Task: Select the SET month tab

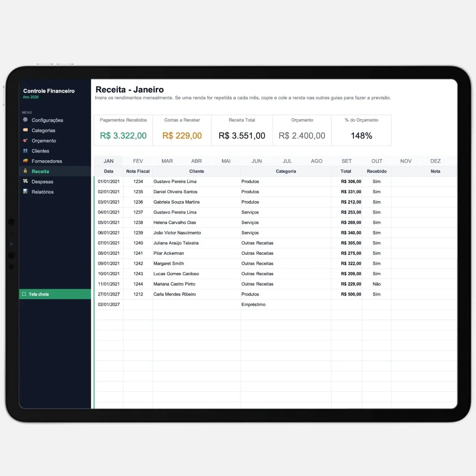Action: tap(346, 161)
